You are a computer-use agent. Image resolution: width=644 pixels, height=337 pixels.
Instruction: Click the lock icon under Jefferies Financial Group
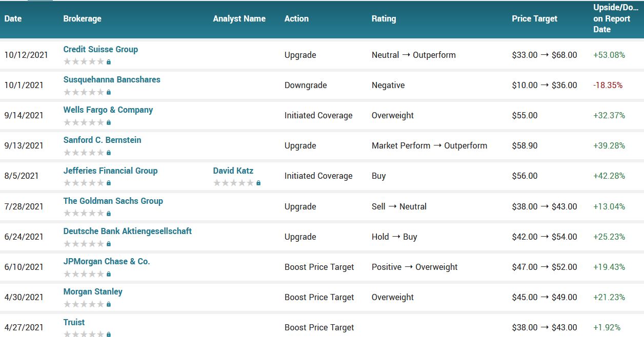tap(109, 183)
